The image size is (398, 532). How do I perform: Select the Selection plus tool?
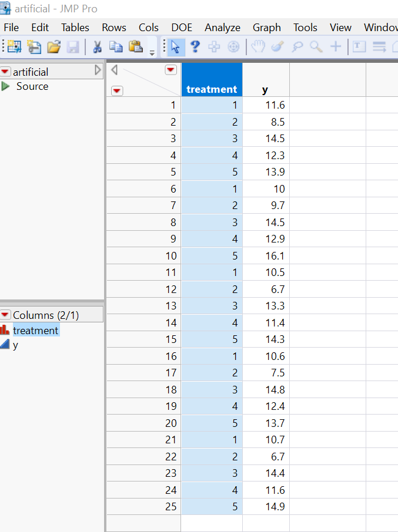(214, 46)
